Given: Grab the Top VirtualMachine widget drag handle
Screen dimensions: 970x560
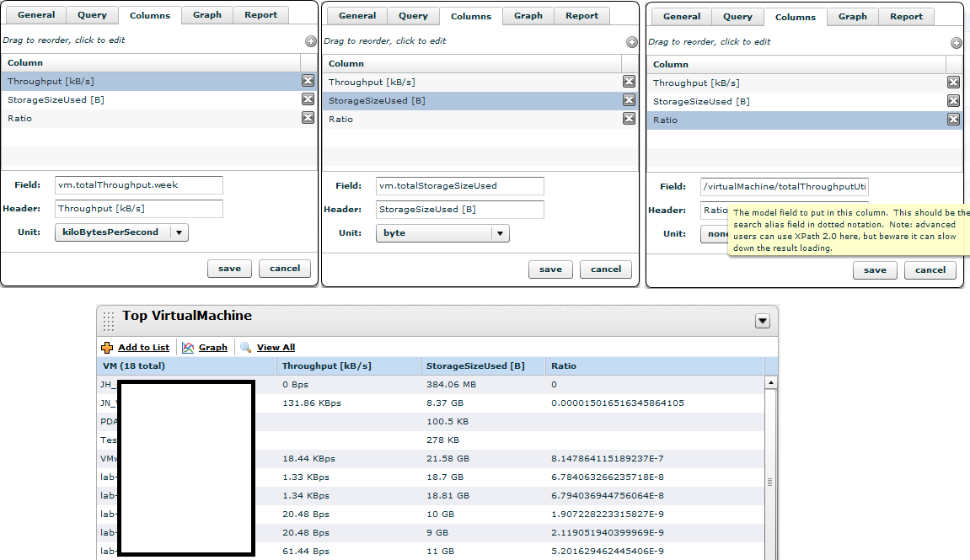Looking at the screenshot, I should [x=108, y=321].
